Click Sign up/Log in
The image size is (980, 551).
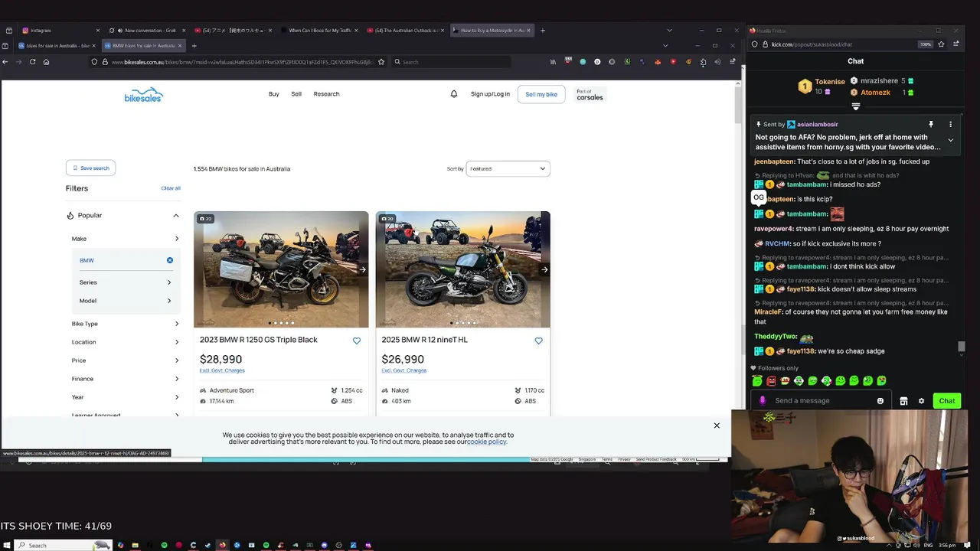(490, 94)
